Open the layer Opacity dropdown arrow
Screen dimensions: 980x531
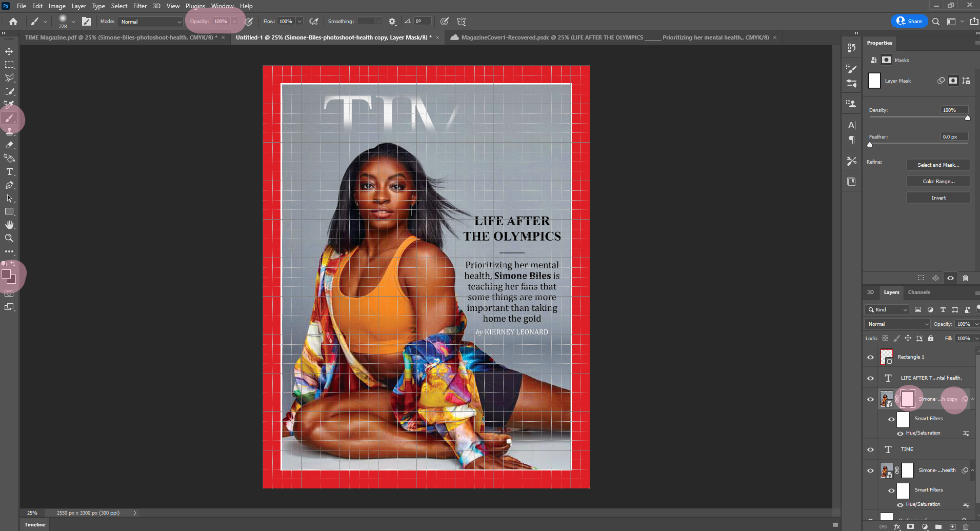pyautogui.click(x=976, y=324)
